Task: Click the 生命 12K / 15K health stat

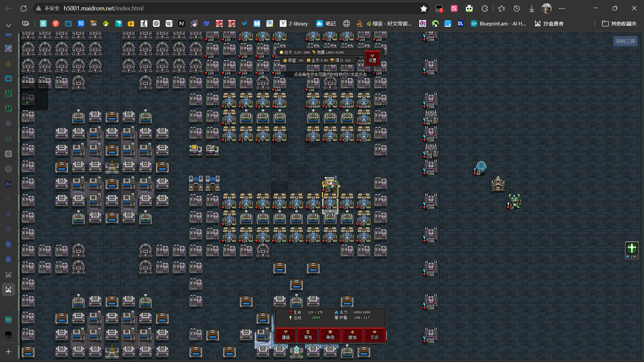Action: pos(306,312)
